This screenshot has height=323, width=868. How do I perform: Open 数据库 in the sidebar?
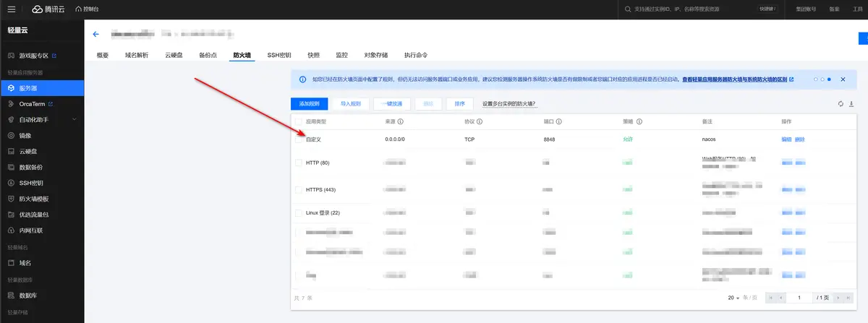[x=42, y=295]
